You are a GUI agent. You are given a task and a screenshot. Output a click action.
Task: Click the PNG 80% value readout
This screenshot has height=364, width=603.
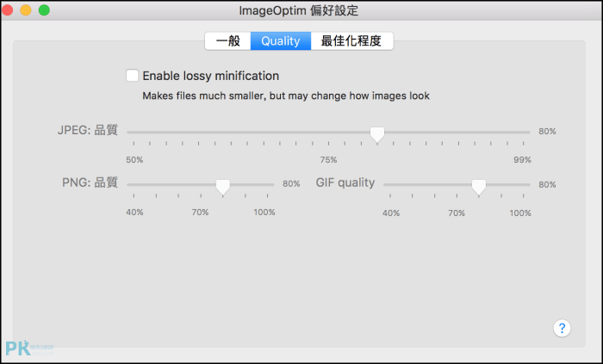tap(291, 184)
